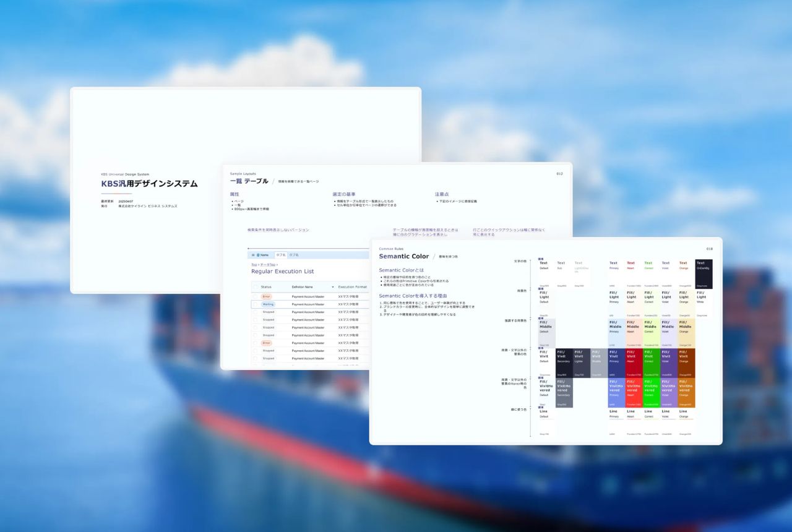The height and width of the screenshot is (532, 792).
Task: Pick the Fill/Vivit Violet purple swatch
Action: coord(669,363)
